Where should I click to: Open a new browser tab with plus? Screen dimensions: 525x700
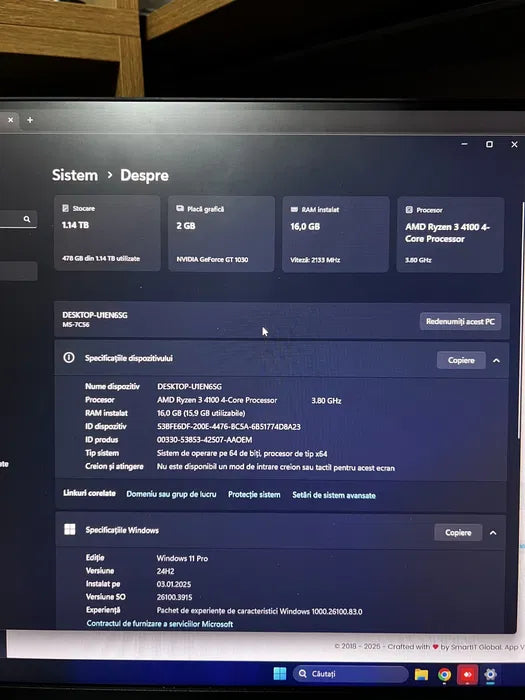click(x=30, y=120)
